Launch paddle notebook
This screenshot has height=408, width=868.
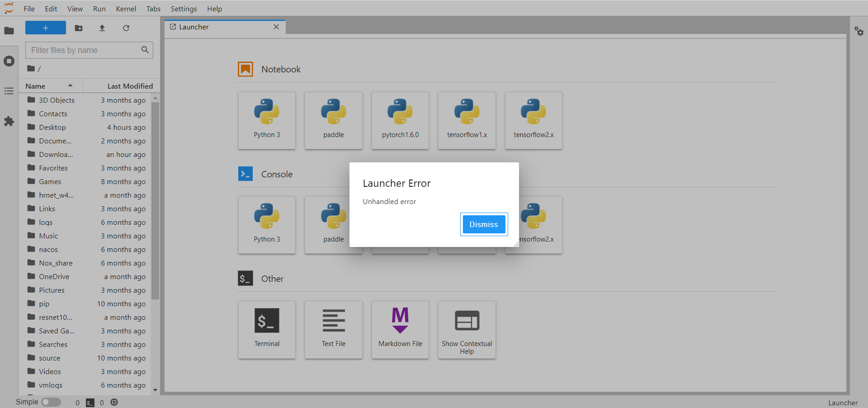(x=334, y=121)
